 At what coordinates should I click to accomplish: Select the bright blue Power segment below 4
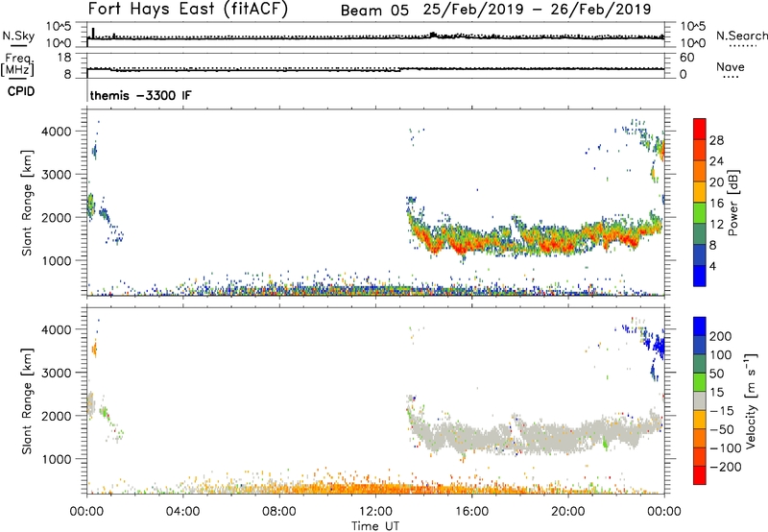(700, 276)
